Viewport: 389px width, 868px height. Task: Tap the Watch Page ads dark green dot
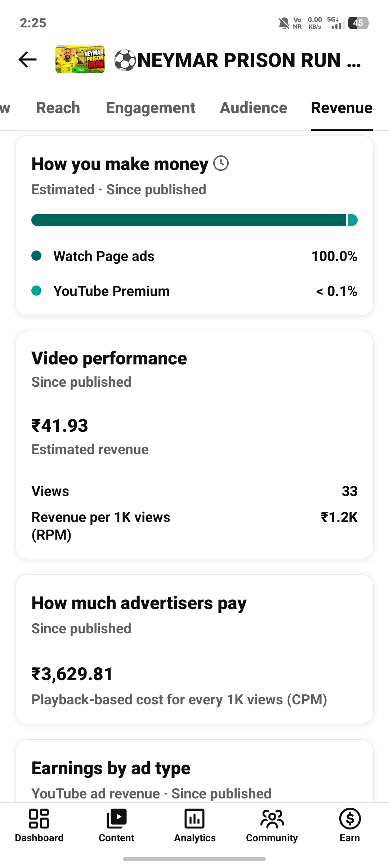pyautogui.click(x=36, y=256)
